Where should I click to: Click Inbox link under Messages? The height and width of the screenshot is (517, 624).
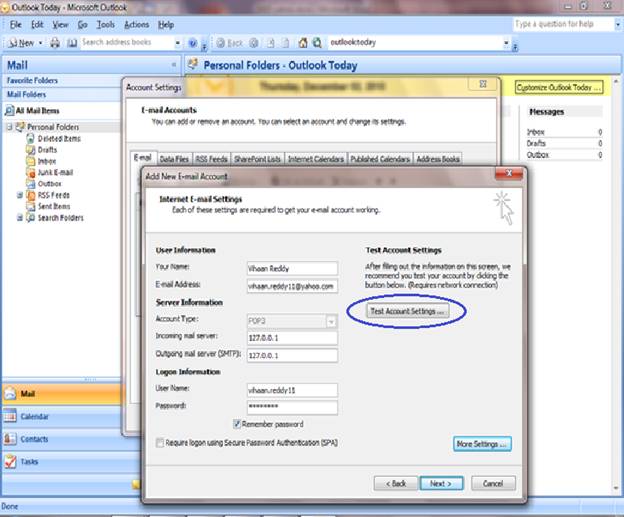(536, 132)
